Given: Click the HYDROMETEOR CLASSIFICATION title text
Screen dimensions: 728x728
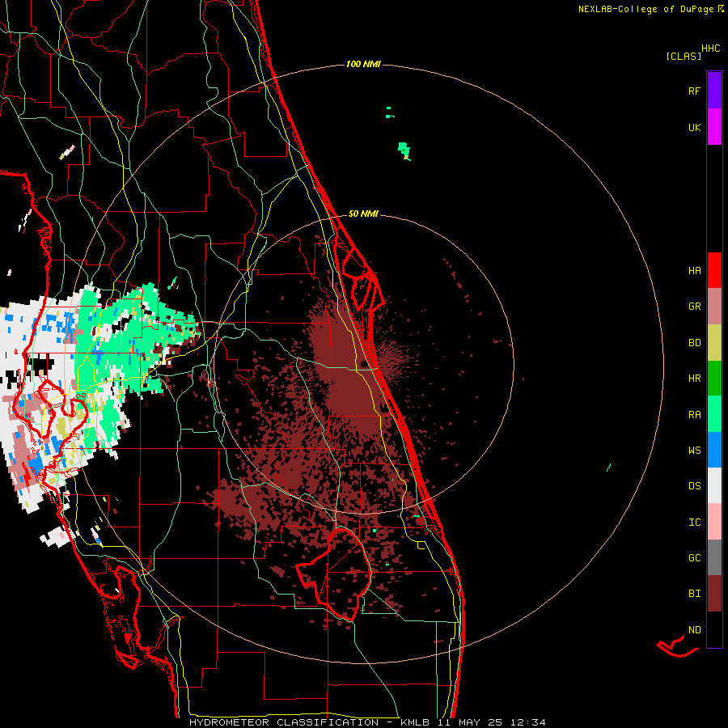Looking at the screenshot, I should (x=284, y=722).
